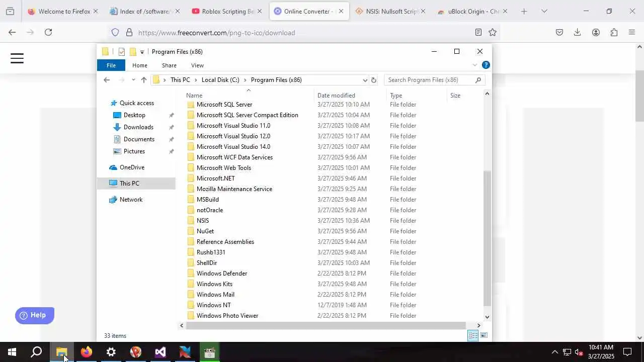Open Firefox Pocket save icon
The image size is (644, 362).
[559, 32]
